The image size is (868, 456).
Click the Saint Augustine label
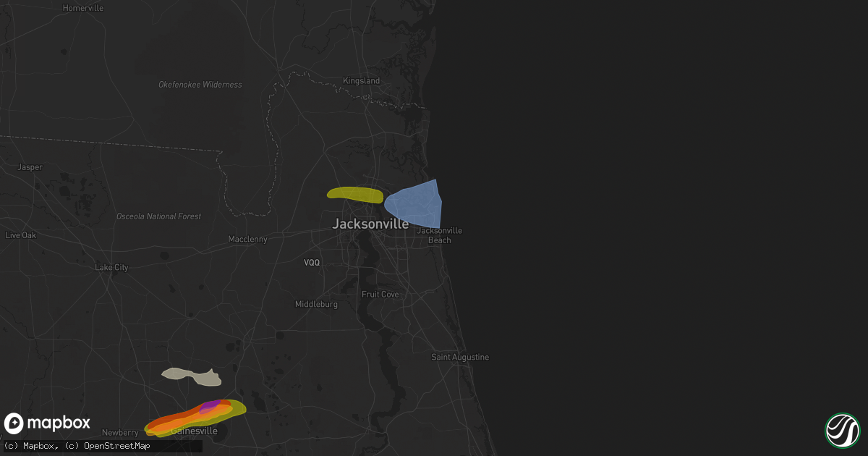point(460,358)
